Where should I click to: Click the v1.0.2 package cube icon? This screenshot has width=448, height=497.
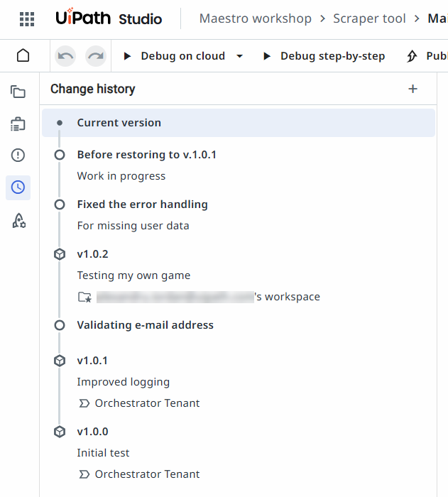pos(60,254)
